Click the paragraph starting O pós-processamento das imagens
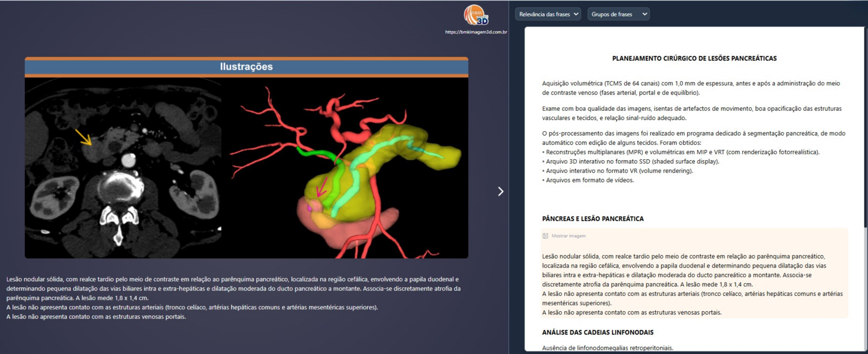 [x=694, y=138]
